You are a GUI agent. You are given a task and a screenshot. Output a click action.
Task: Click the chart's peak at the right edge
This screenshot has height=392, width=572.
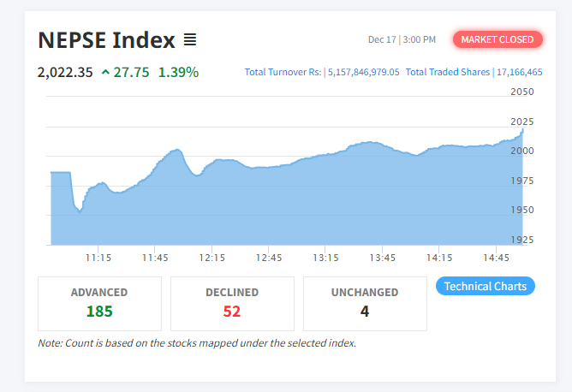point(522,130)
